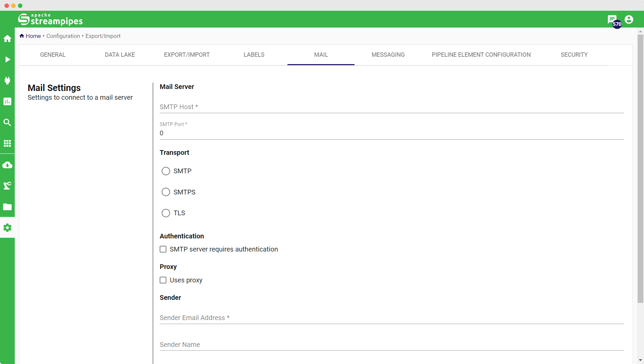
Task: Select the SMTPS transport option
Action: (166, 192)
